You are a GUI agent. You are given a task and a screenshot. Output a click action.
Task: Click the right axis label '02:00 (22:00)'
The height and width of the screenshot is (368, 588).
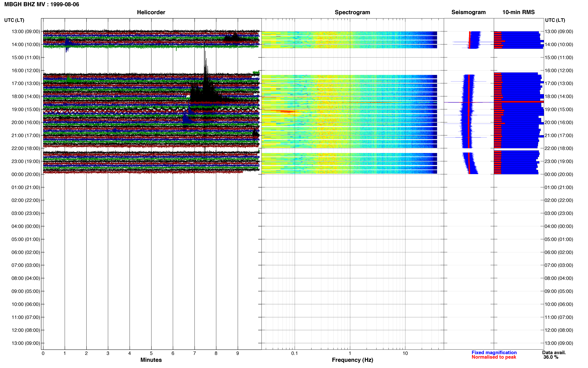click(x=559, y=200)
